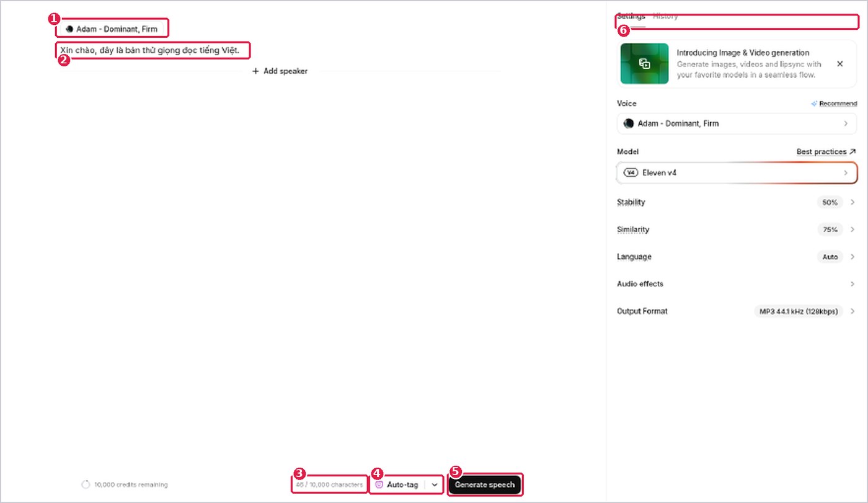This screenshot has height=503, width=868.
Task: Click the Stability 50% value
Action: (830, 202)
